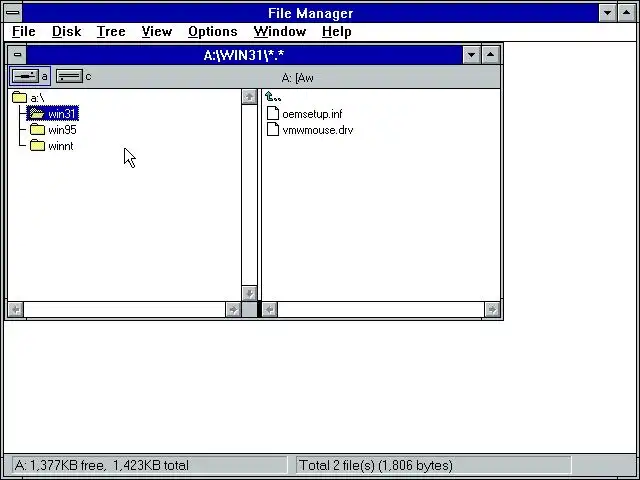The width and height of the screenshot is (640, 480).
Task: Click the A:\WIN31\*.* window title bar
Action: click(x=244, y=54)
